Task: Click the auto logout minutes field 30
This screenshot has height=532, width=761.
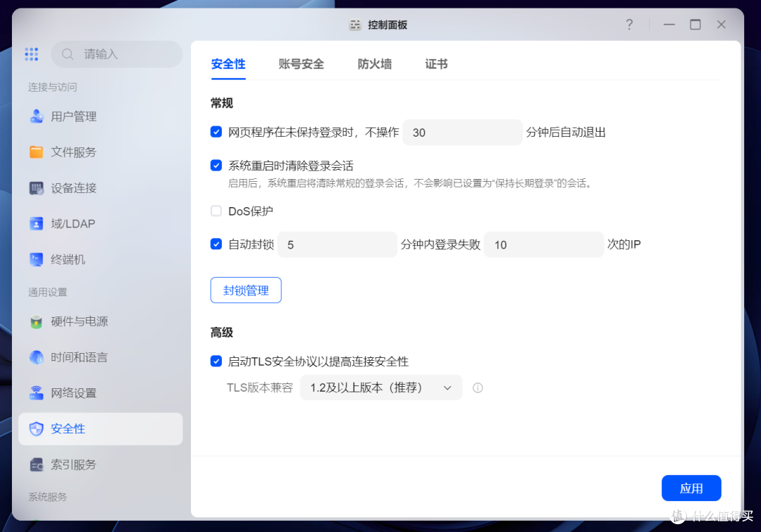Action: [462, 132]
